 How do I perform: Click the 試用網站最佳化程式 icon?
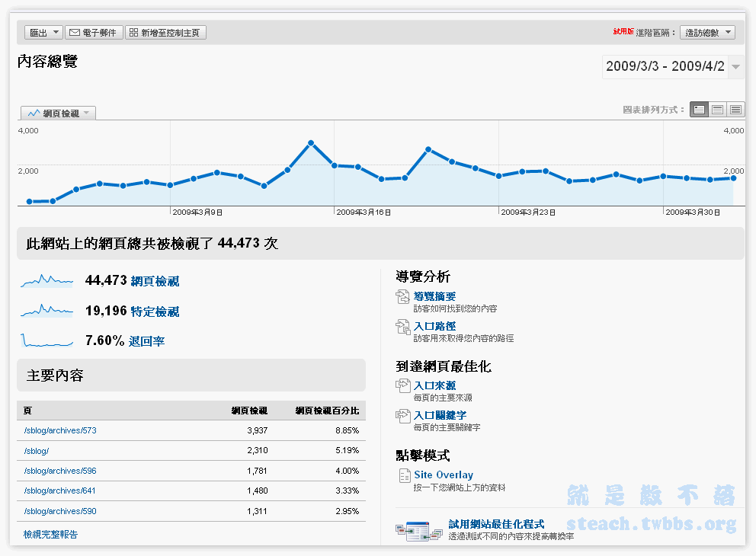[x=418, y=531]
